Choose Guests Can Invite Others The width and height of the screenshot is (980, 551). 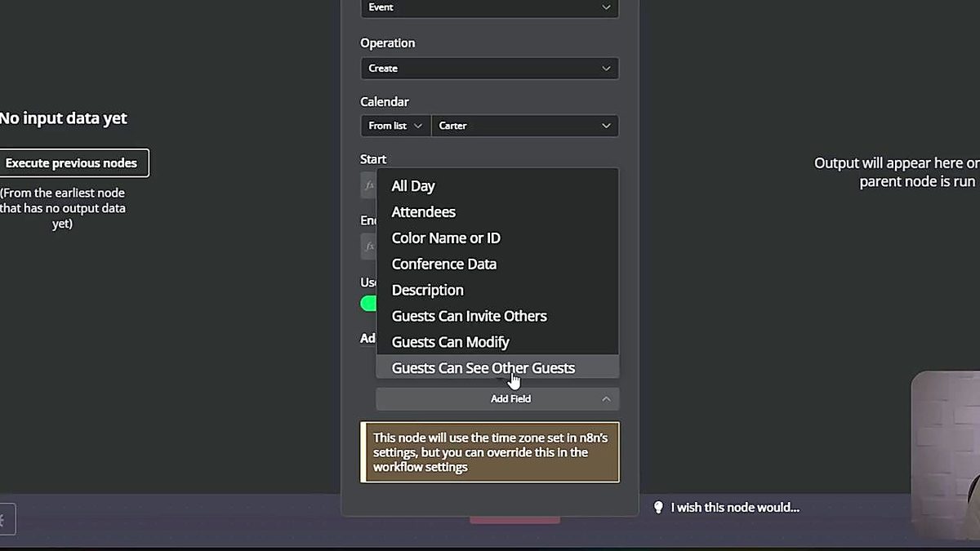coord(497,317)
